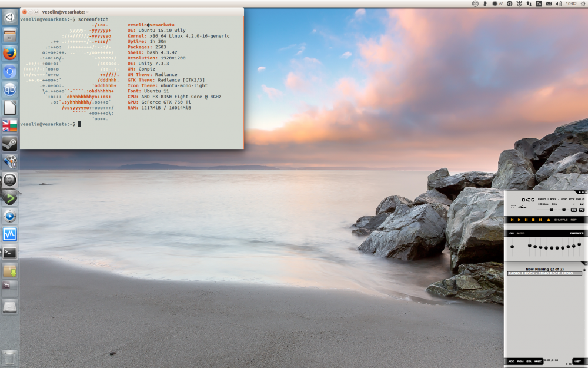Open the system power cog menu
Viewport: 588px width, 368px height.
(x=582, y=4)
